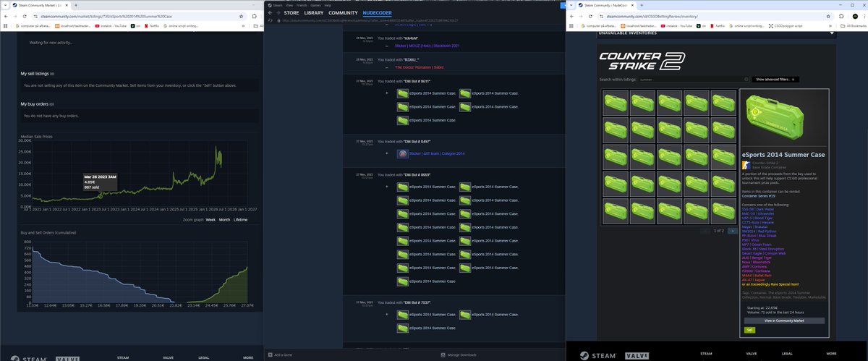868x361 pixels.
Task: Open AWP | Corticera item link
Action: click(754, 267)
